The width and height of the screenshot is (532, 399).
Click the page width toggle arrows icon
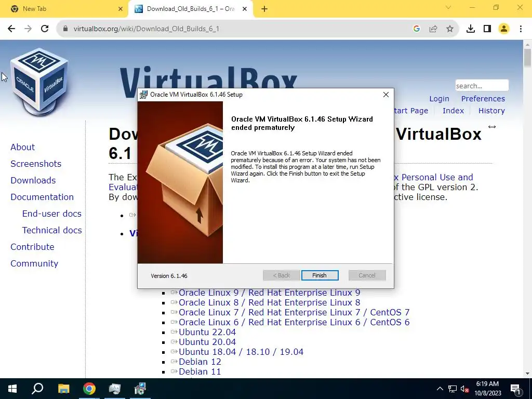[492, 127]
